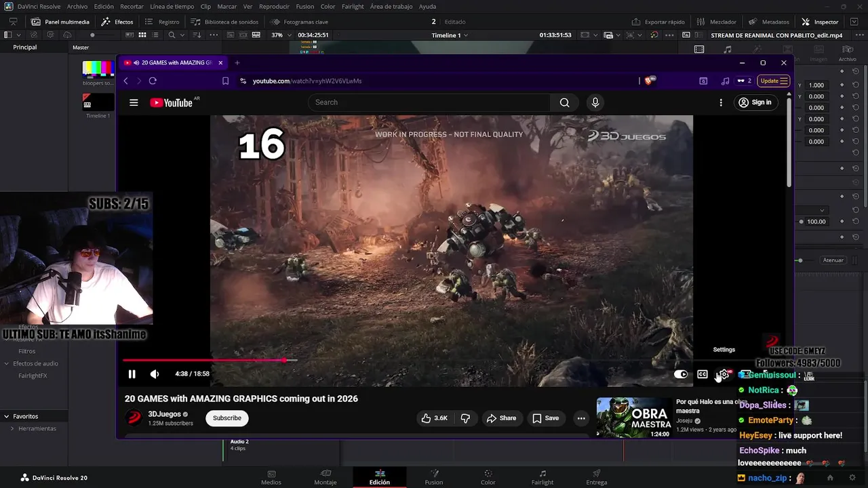
Task: Open YouTube three-dot settings menu beside Sign in
Action: click(x=721, y=102)
